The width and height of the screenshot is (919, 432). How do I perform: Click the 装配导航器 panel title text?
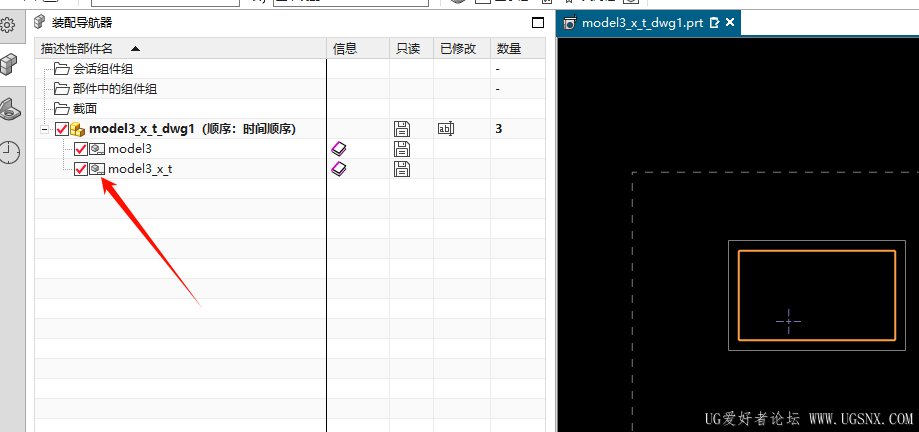[81, 23]
